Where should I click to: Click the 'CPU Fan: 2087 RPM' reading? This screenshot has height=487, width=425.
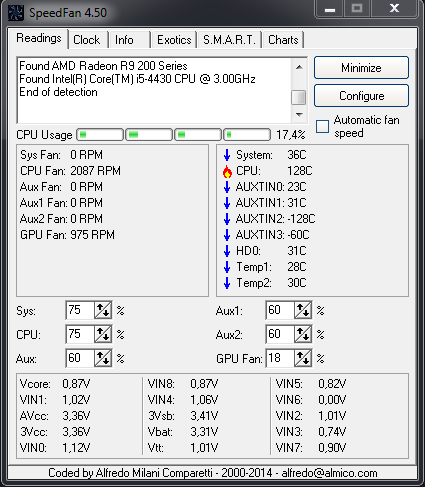[70, 171]
